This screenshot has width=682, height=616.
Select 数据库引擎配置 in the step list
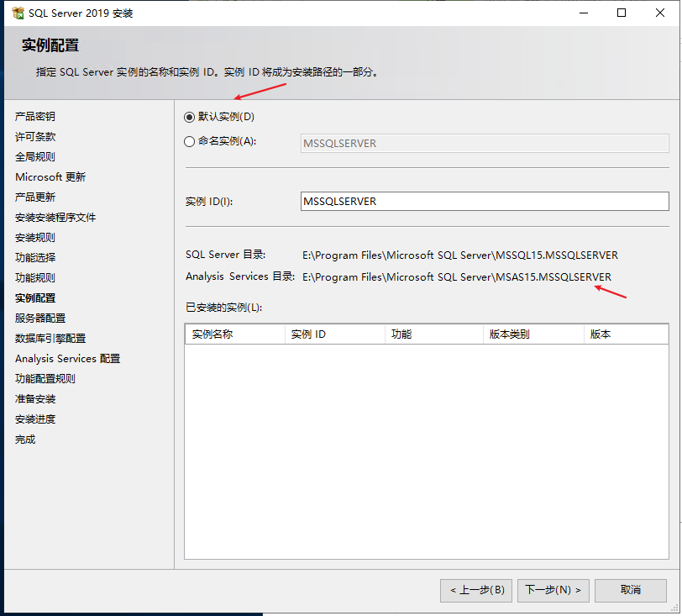(x=50, y=339)
